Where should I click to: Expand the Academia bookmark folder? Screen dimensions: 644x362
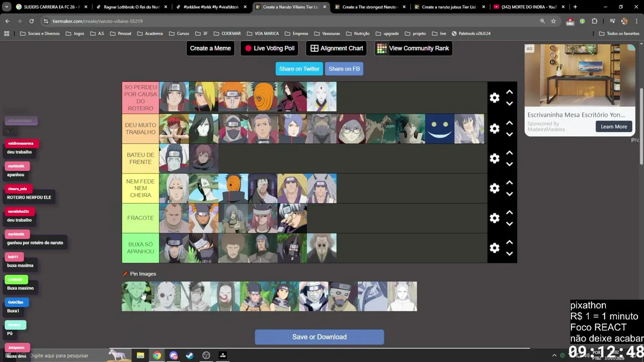point(149,33)
